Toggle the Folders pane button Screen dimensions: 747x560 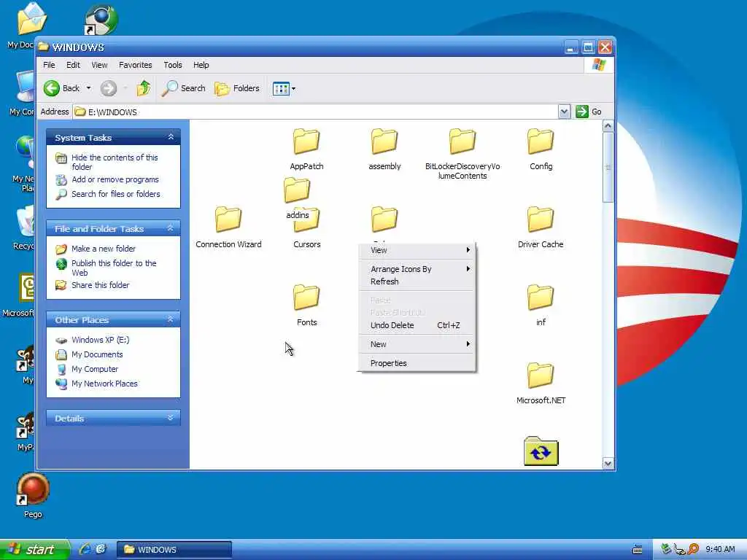(237, 88)
